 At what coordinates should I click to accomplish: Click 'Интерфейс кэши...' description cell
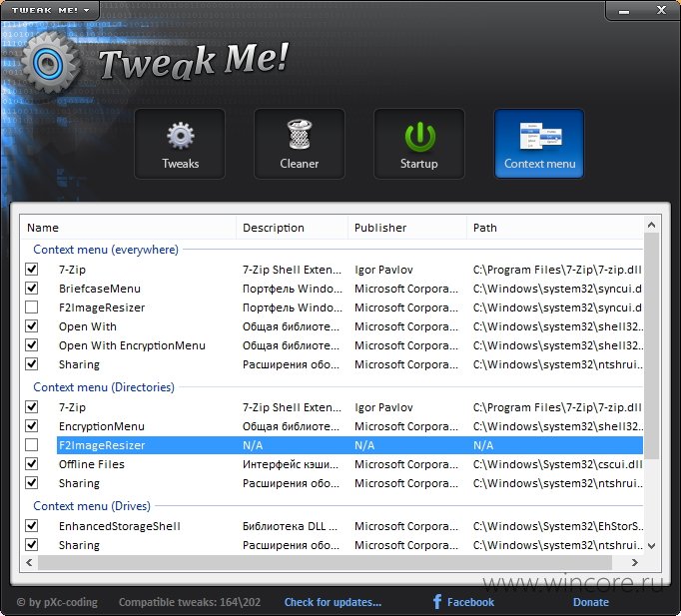click(291, 464)
